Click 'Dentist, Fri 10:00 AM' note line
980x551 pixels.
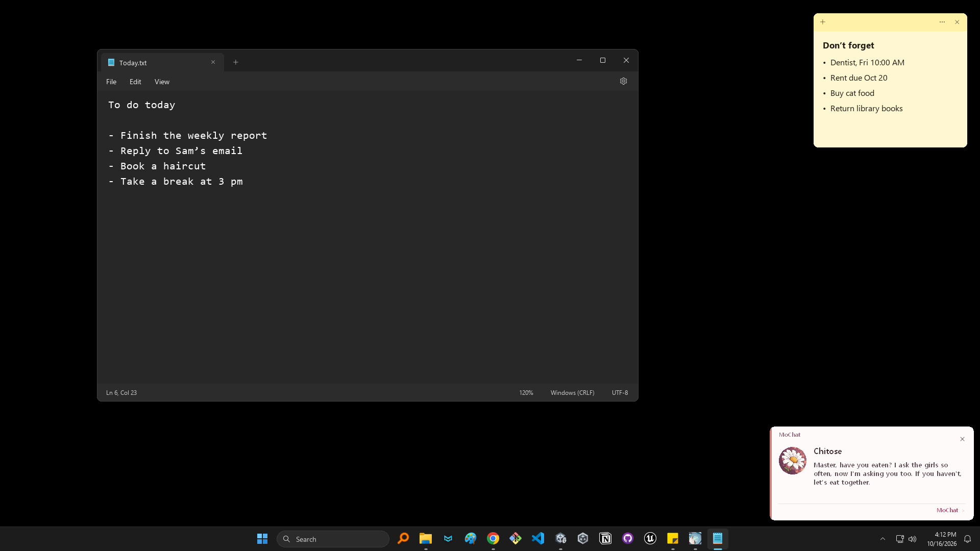(867, 63)
